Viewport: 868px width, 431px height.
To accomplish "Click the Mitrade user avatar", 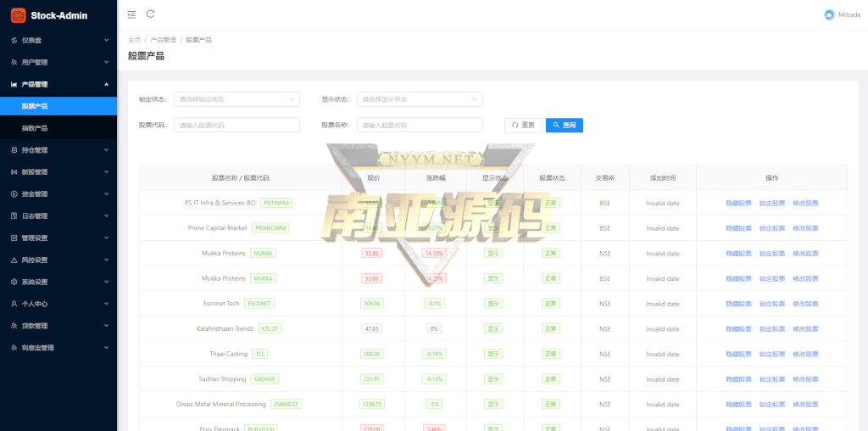I will (x=829, y=15).
